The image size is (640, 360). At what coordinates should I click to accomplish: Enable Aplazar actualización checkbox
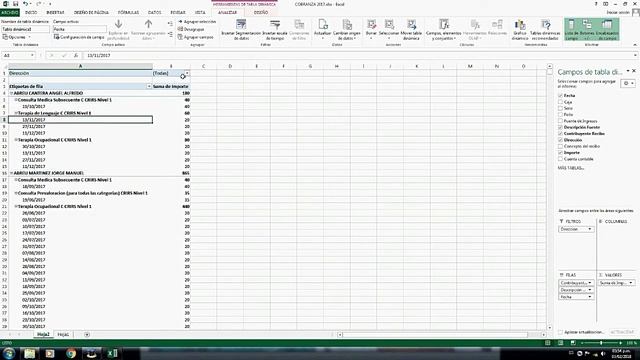tap(560, 332)
